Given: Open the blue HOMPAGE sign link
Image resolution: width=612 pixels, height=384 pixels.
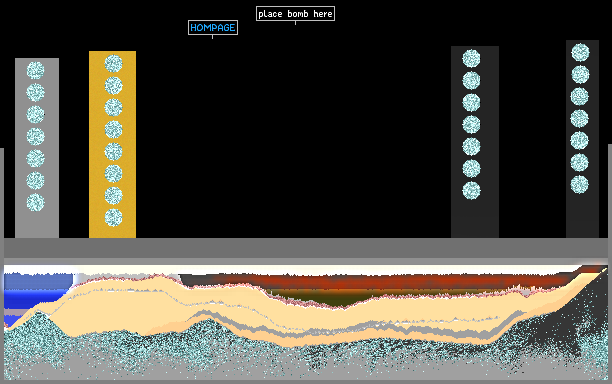Looking at the screenshot, I should click(x=213, y=28).
